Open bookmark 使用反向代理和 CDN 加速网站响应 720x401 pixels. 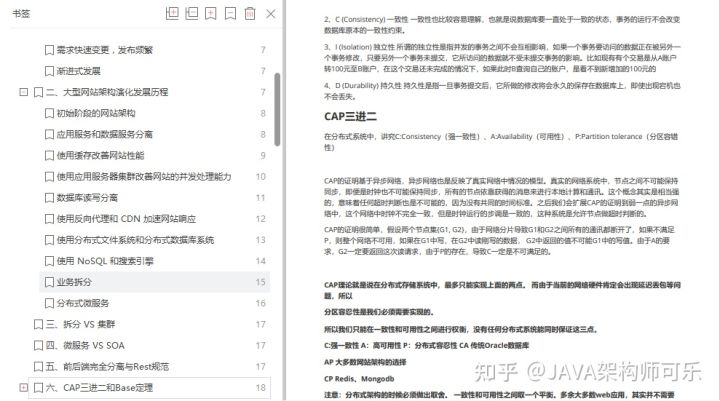(x=126, y=219)
